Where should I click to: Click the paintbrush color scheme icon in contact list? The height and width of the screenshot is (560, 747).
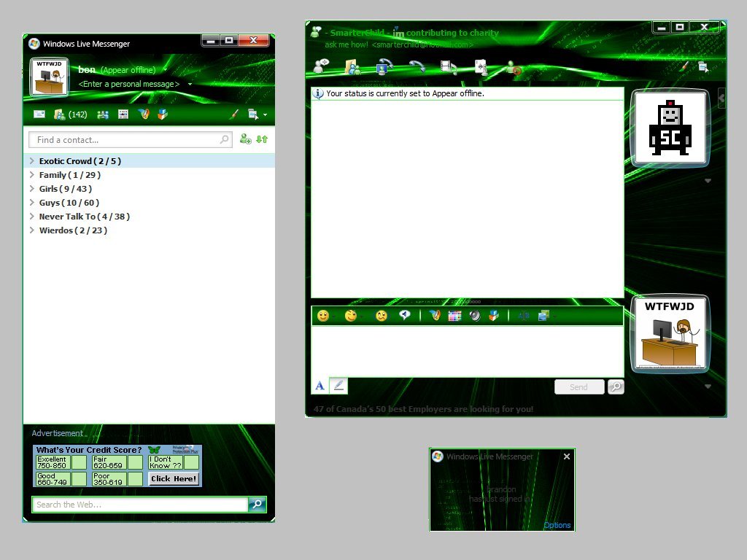pos(233,114)
